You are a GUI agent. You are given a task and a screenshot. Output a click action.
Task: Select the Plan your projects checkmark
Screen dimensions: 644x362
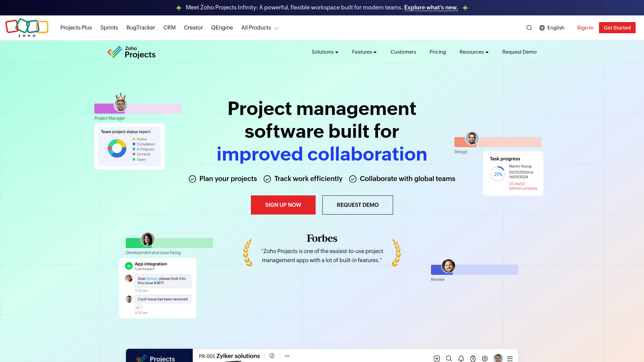click(x=192, y=179)
